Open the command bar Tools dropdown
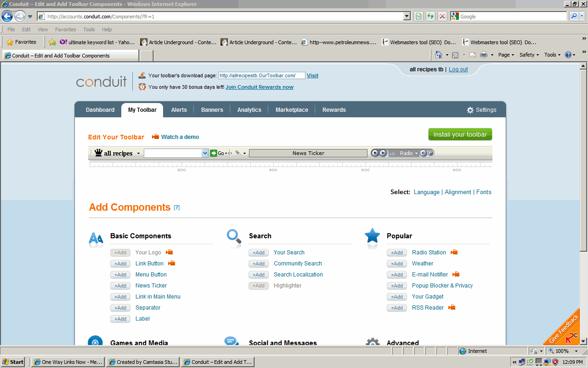588x368 pixels. (x=553, y=55)
